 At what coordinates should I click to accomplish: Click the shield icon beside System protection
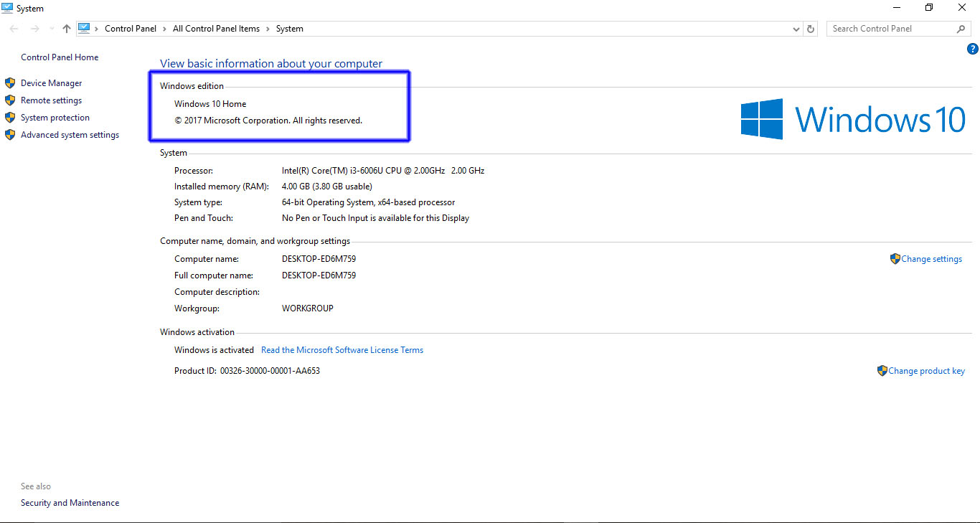point(10,118)
